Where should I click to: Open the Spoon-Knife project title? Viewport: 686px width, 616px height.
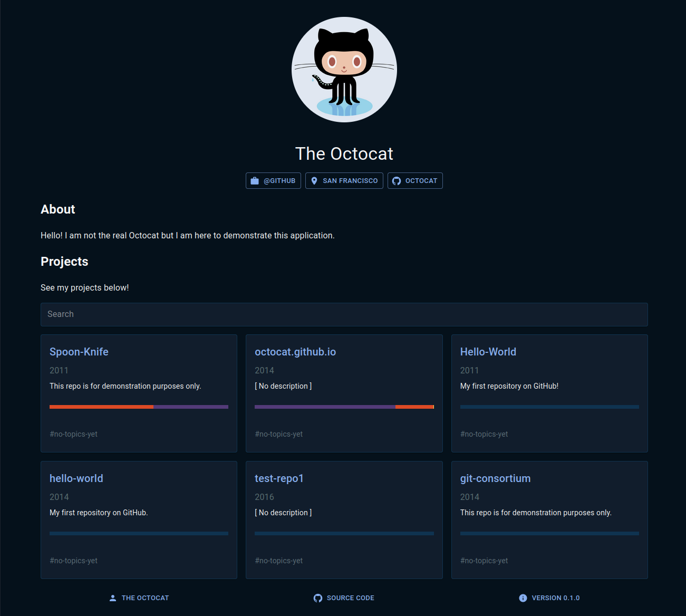tap(79, 352)
